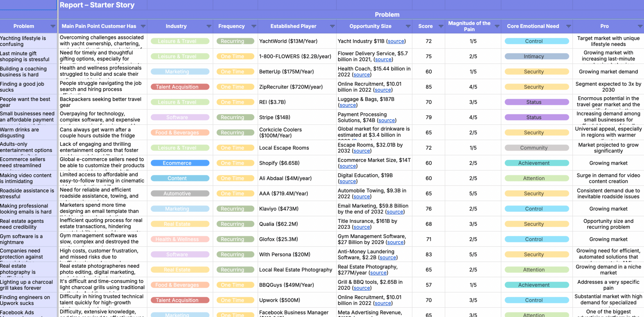
Task: Open the Score column filter
Action: pos(441,26)
